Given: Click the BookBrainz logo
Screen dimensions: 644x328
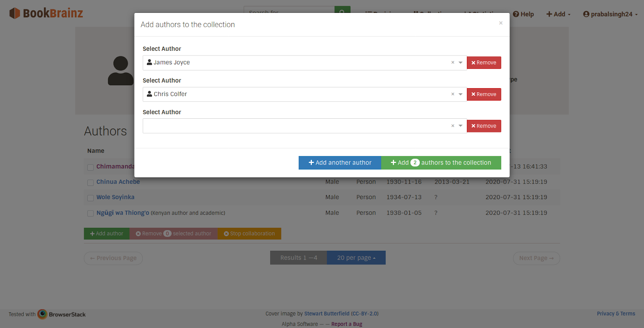Looking at the screenshot, I should tap(46, 13).
